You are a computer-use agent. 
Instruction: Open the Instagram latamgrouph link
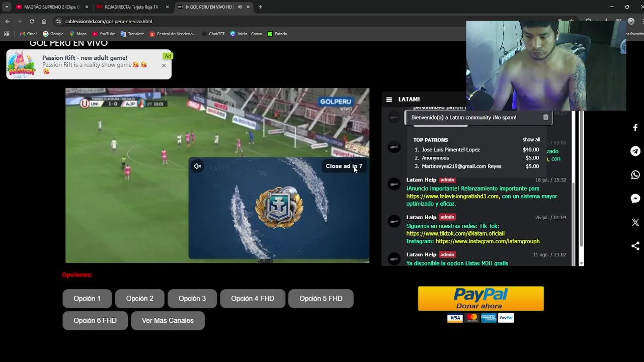488,242
